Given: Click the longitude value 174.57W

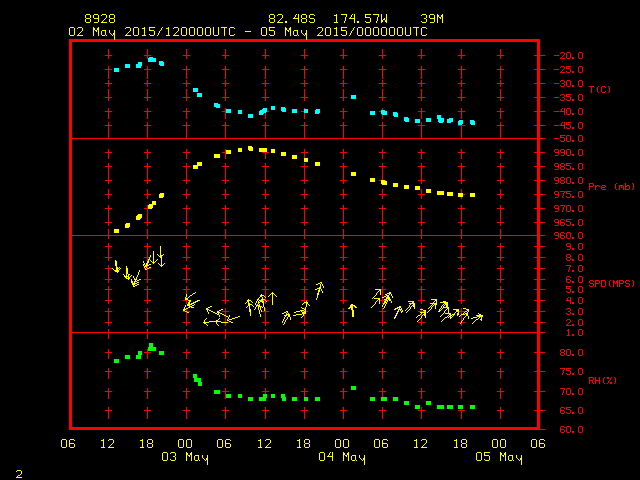Looking at the screenshot, I should [x=359, y=19].
